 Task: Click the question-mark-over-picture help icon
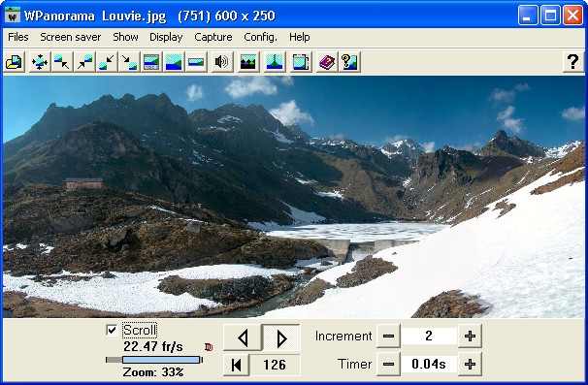[x=349, y=62]
